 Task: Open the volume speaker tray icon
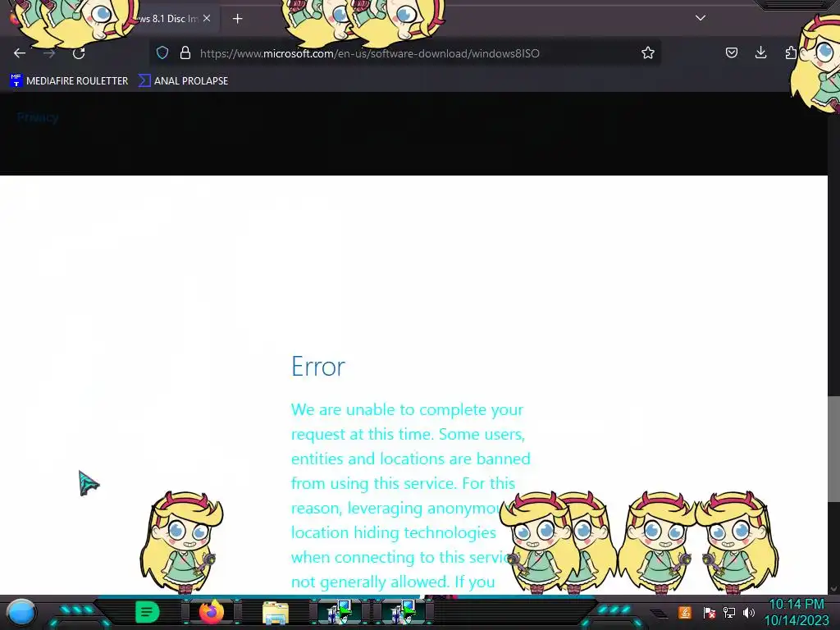748,612
